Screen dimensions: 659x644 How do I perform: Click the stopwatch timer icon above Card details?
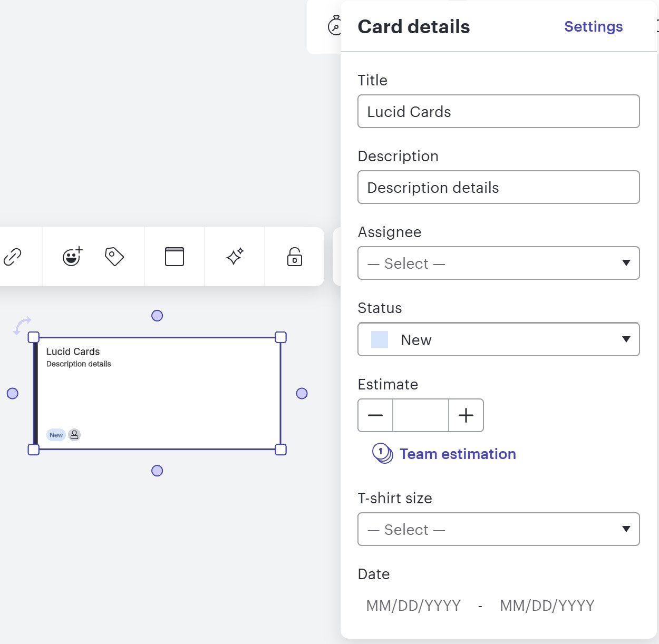click(x=334, y=26)
